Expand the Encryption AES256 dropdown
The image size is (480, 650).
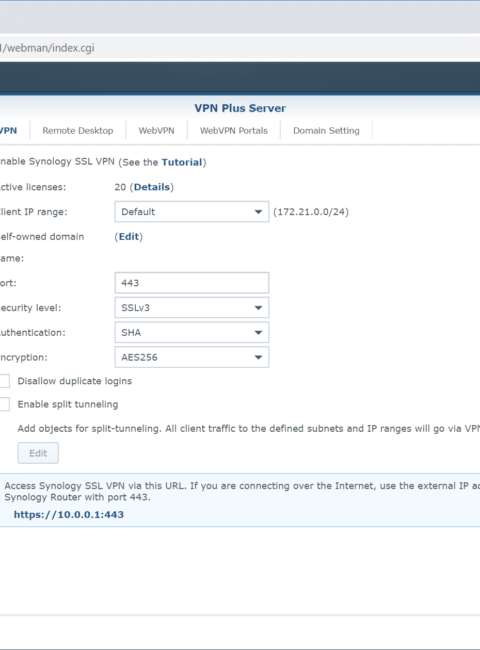[192, 357]
